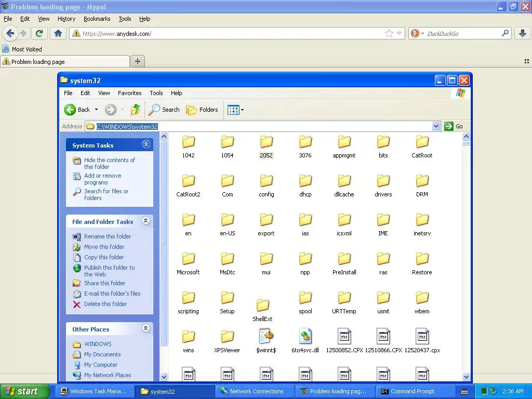Open the Back history dropdown arrow in Explorer
532x399 pixels.
[96, 110]
